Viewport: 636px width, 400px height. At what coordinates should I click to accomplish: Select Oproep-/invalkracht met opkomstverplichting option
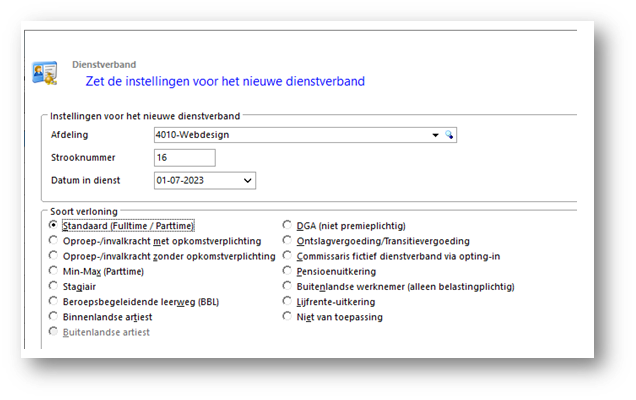[53, 240]
